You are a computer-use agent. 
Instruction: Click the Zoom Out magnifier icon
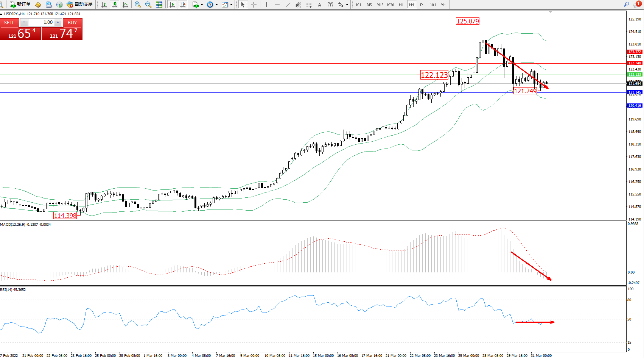point(148,5)
